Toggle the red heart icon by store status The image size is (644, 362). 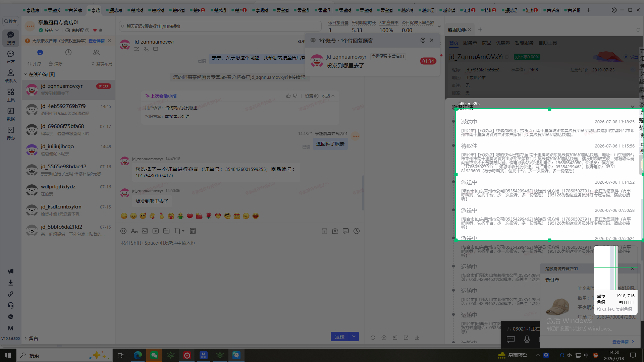(x=95, y=30)
